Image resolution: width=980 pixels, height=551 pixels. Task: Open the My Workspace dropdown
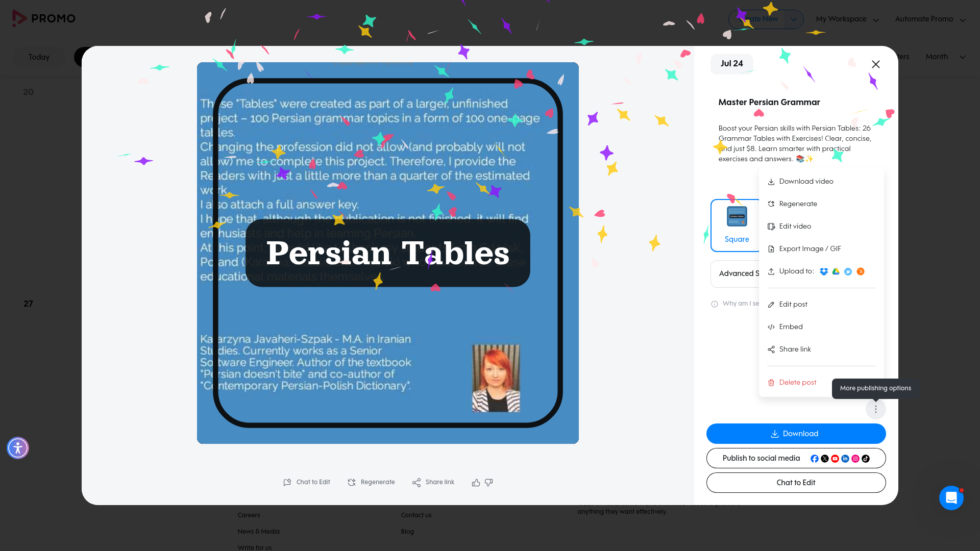[x=847, y=19]
